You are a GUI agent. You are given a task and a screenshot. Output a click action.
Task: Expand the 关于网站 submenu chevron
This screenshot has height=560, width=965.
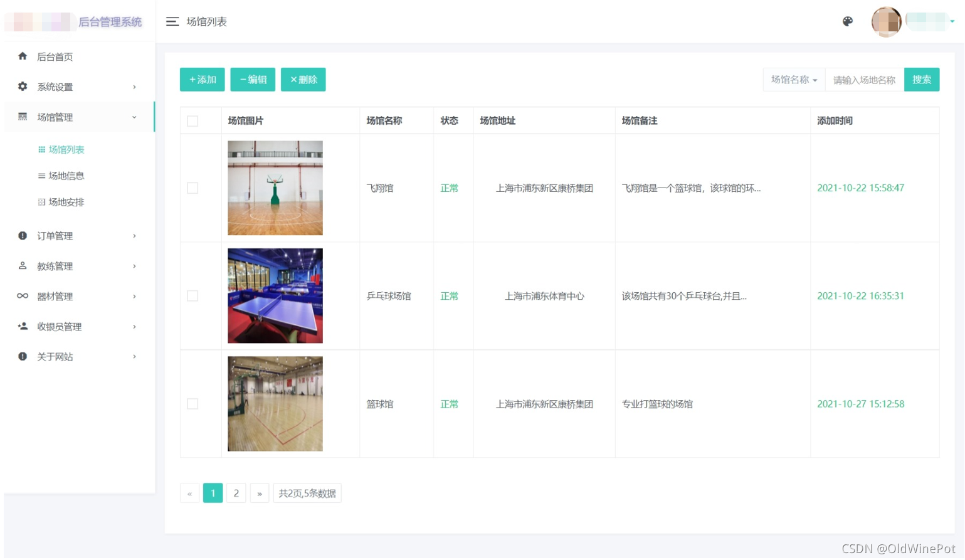point(134,357)
